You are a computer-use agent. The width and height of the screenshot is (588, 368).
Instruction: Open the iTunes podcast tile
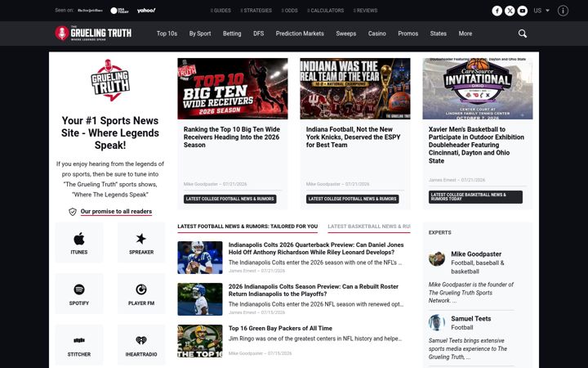(79, 243)
